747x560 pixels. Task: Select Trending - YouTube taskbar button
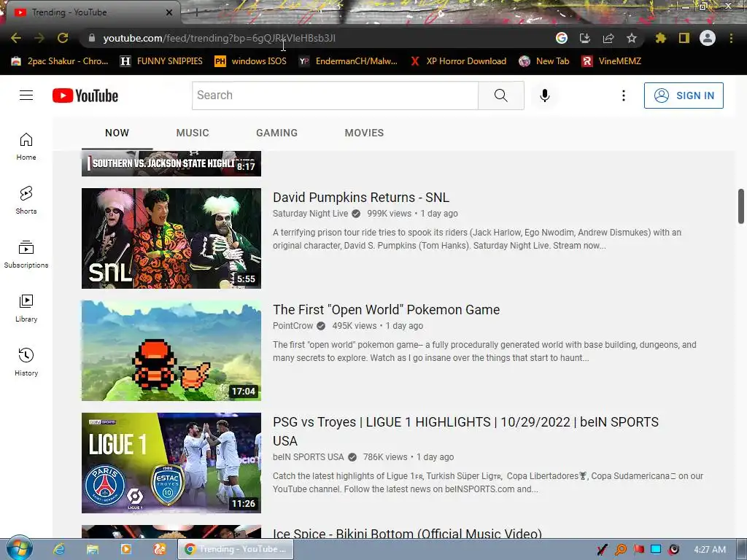pyautogui.click(x=236, y=549)
